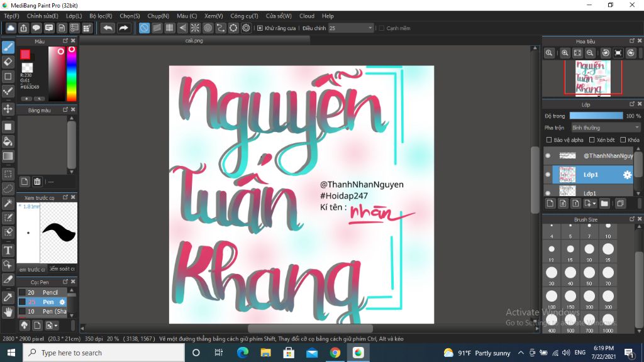This screenshot has height=362, width=644.
Task: Add a layer folder
Action: pyautogui.click(x=604, y=203)
